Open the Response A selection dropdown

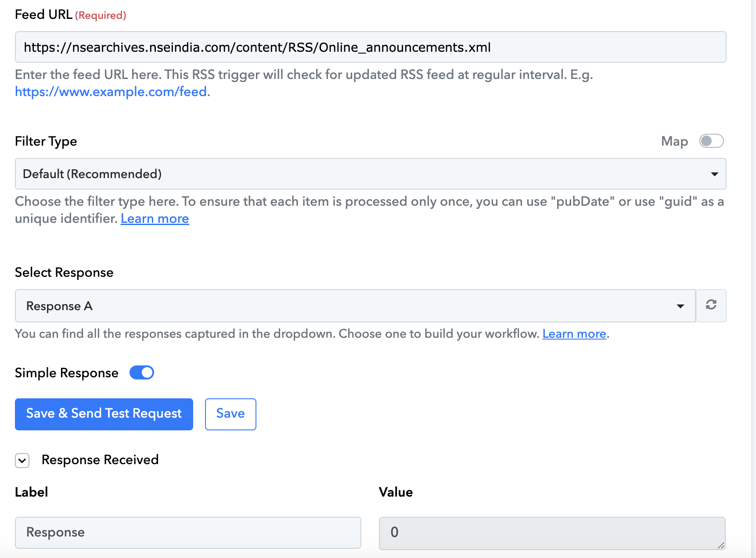[355, 306]
